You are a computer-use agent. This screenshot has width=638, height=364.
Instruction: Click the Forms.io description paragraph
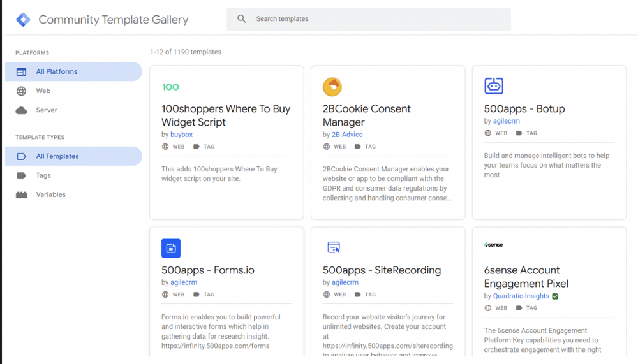click(x=221, y=331)
